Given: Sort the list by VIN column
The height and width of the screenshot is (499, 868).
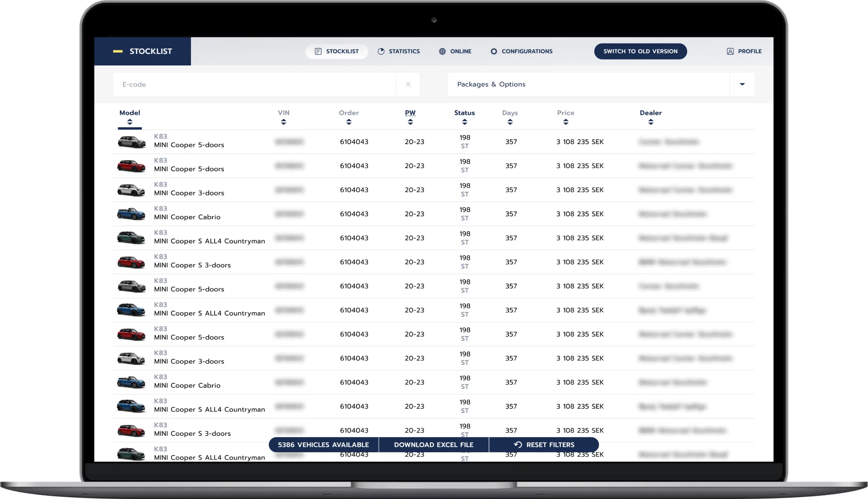Looking at the screenshot, I should click(x=283, y=122).
